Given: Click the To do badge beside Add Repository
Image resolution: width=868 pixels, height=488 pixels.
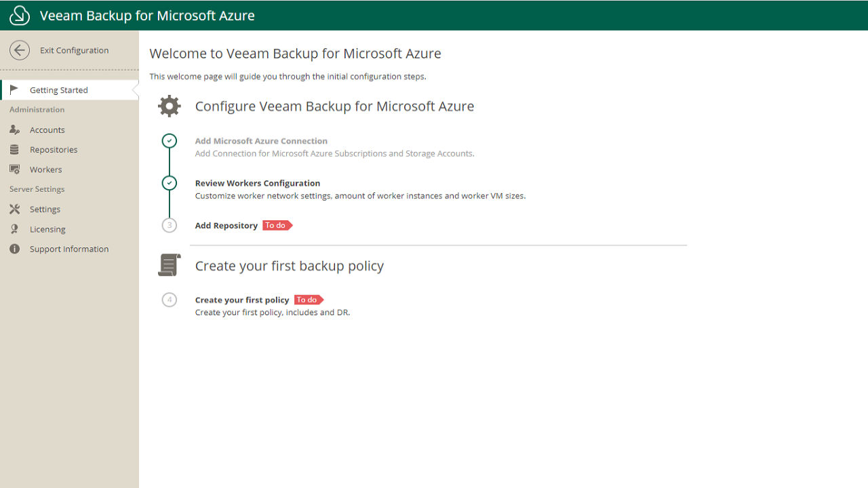Looking at the screenshot, I should point(277,226).
